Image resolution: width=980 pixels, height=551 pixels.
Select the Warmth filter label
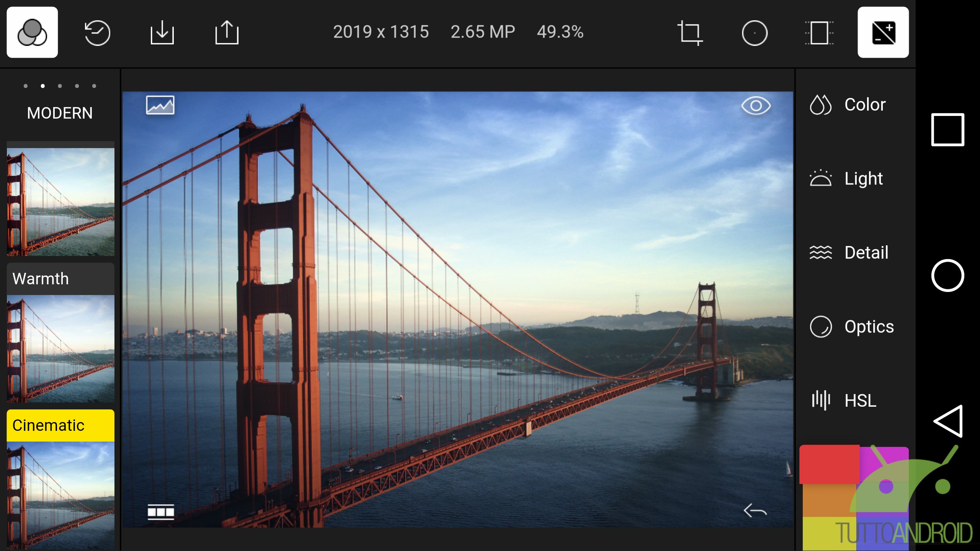[41, 279]
